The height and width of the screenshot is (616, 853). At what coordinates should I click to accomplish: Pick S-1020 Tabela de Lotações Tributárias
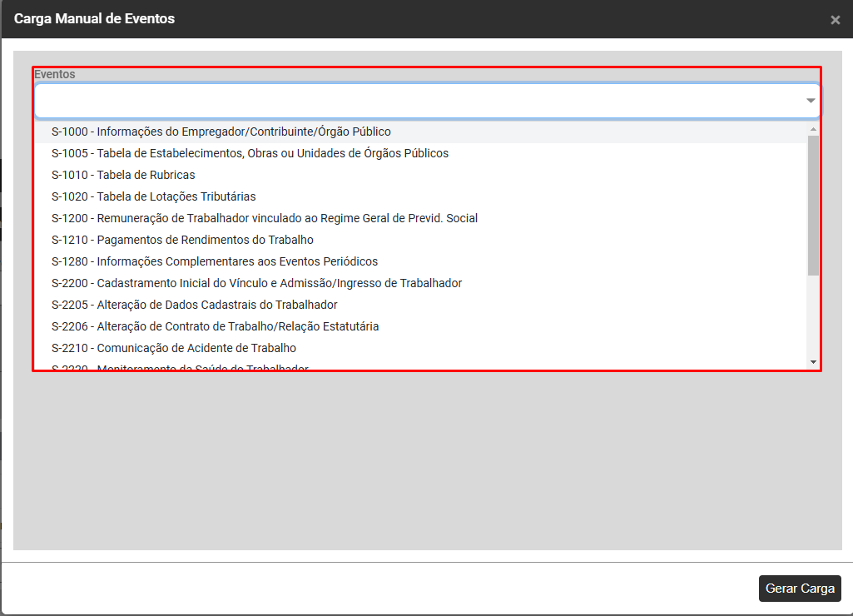click(x=153, y=196)
